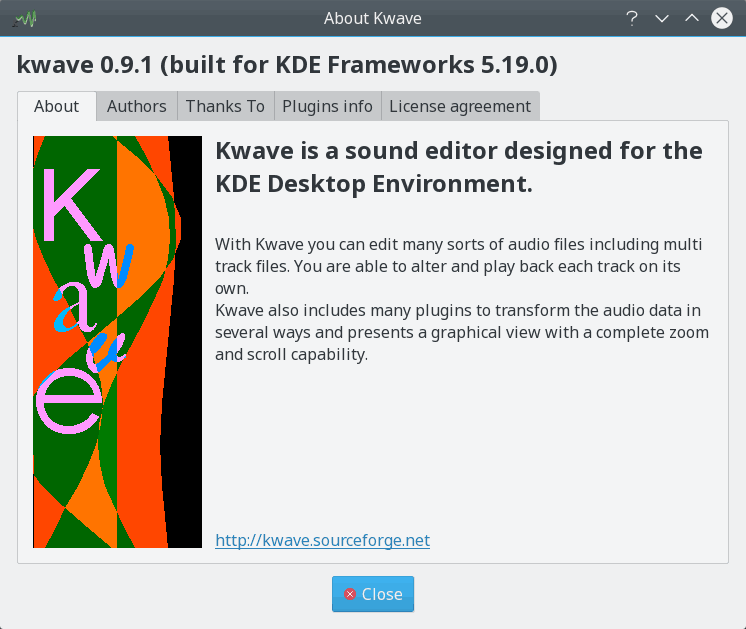The image size is (746, 629).
Task: Click the Kwave waveform icon in title bar
Action: pos(25,19)
